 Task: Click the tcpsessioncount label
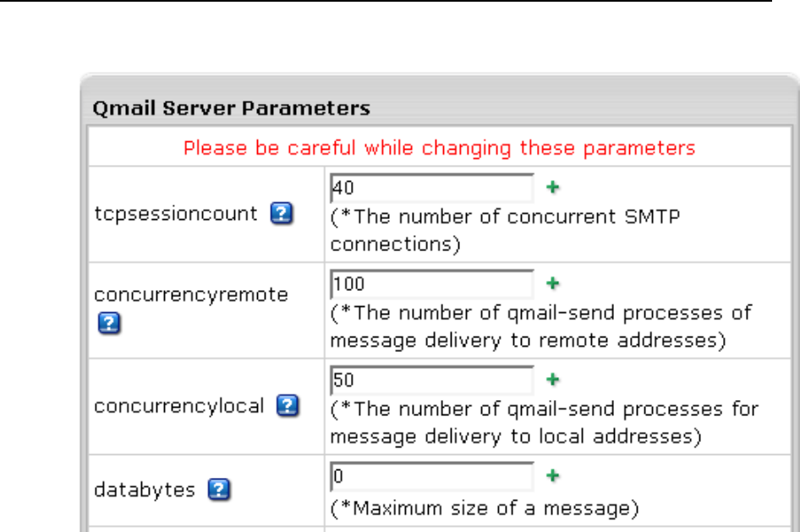tap(176, 214)
